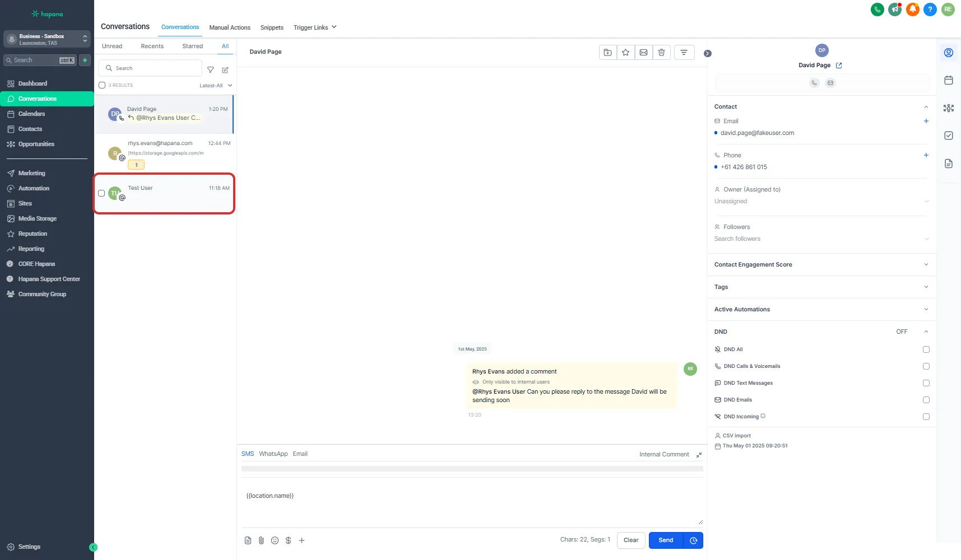
Task: Star the David Page conversation
Action: coord(625,53)
